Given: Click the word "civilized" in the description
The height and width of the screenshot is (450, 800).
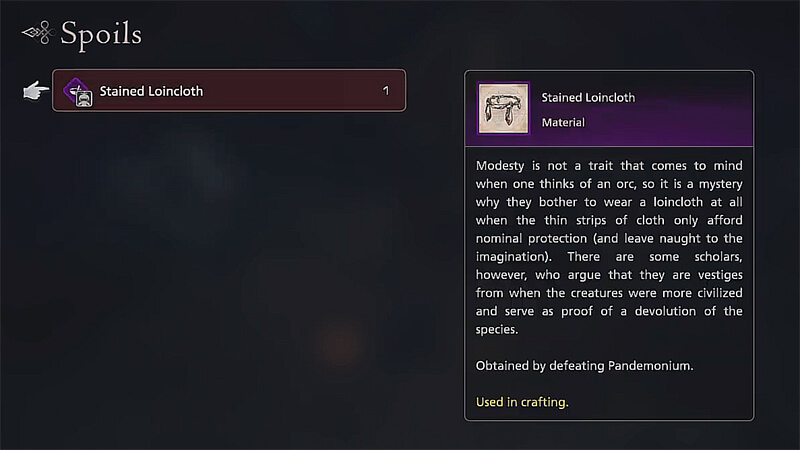Looking at the screenshot, I should (716, 292).
